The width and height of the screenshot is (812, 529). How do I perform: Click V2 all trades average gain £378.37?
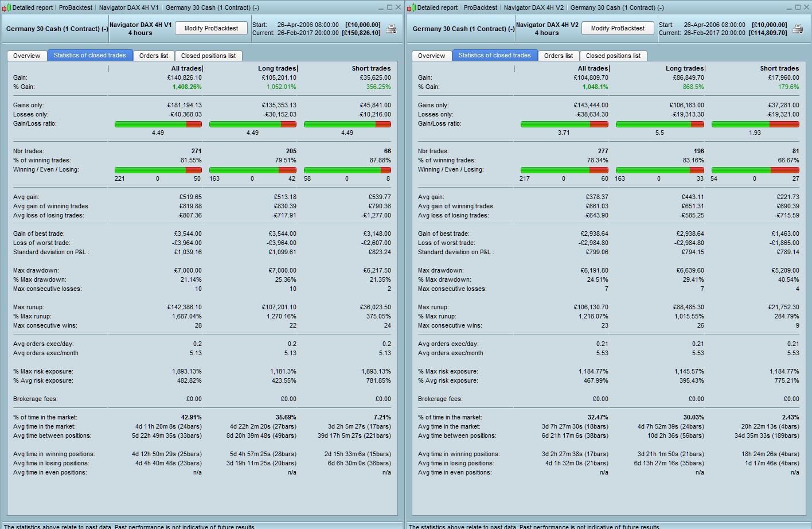596,197
